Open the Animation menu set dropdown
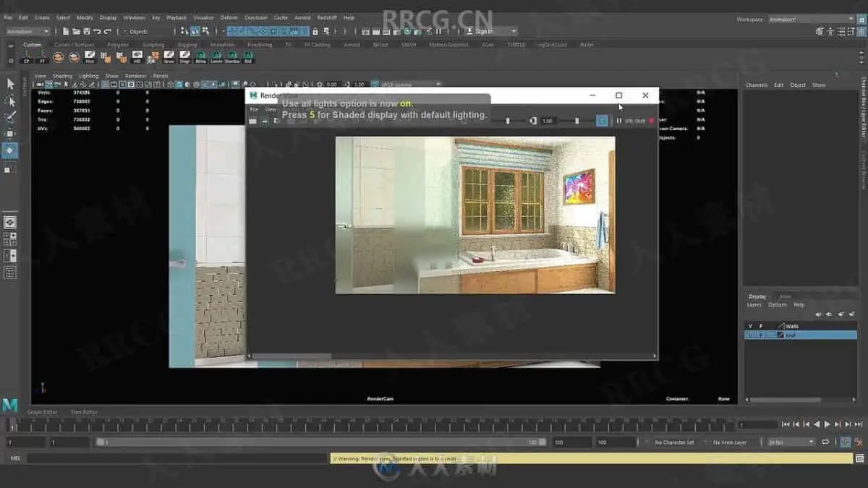 27,31
